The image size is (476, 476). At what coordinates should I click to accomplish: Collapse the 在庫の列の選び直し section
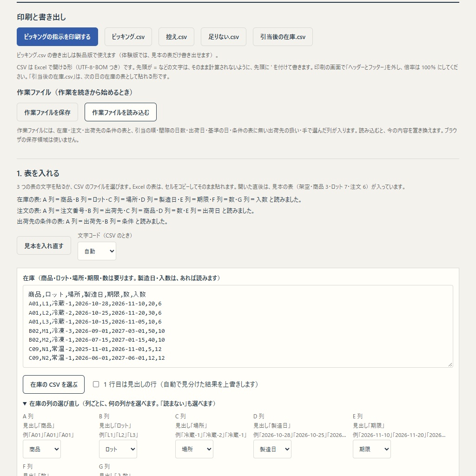[x=119, y=403]
